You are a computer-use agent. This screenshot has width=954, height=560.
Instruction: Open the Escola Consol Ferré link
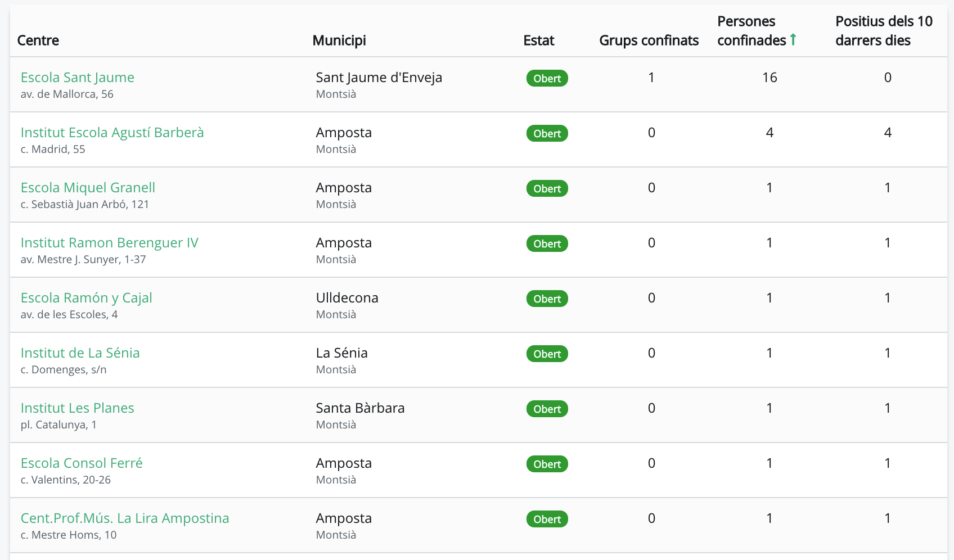(x=82, y=463)
